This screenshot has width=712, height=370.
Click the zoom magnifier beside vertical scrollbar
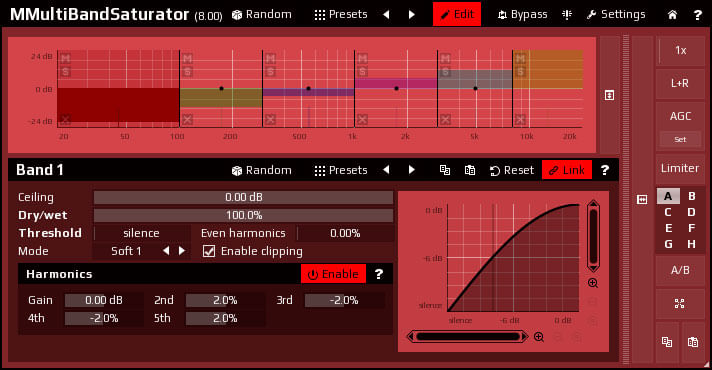593,283
